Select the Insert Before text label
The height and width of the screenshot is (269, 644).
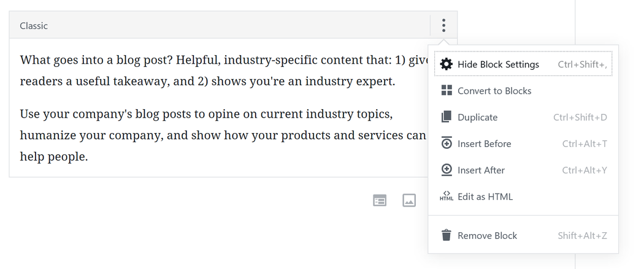tap(484, 143)
